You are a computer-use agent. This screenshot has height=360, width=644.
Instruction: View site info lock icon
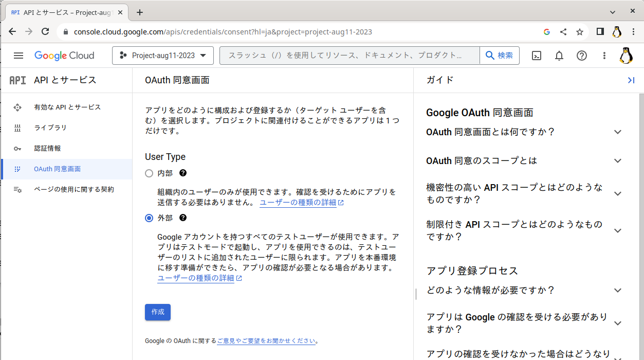[x=65, y=32]
